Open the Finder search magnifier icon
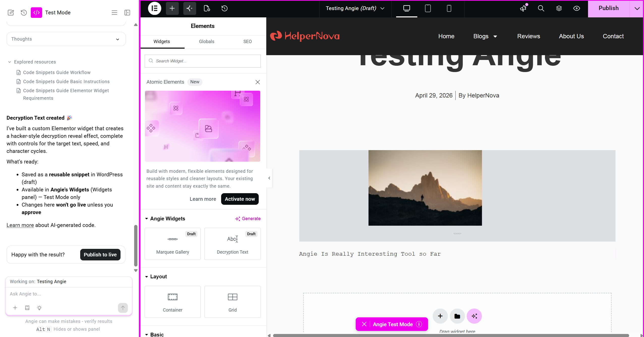 (x=541, y=8)
